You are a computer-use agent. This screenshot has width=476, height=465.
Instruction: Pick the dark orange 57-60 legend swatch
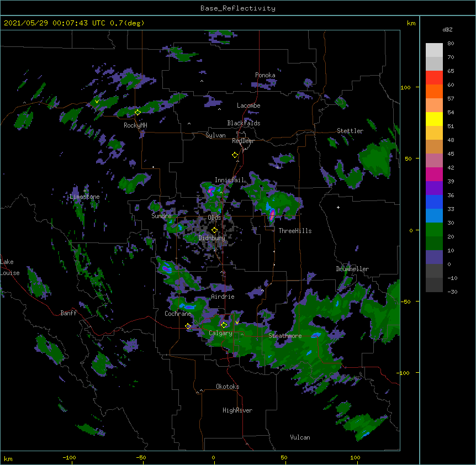point(434,91)
